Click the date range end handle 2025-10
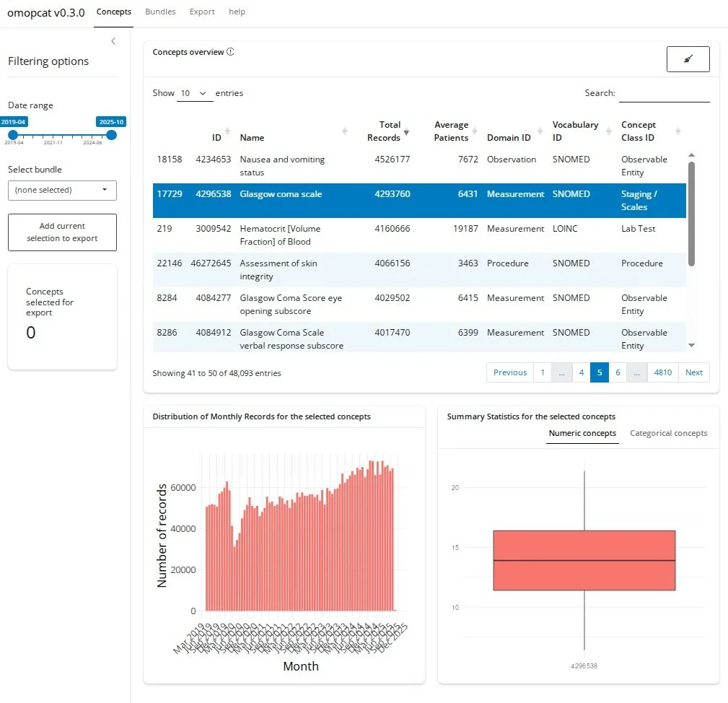The image size is (728, 703). tap(111, 135)
